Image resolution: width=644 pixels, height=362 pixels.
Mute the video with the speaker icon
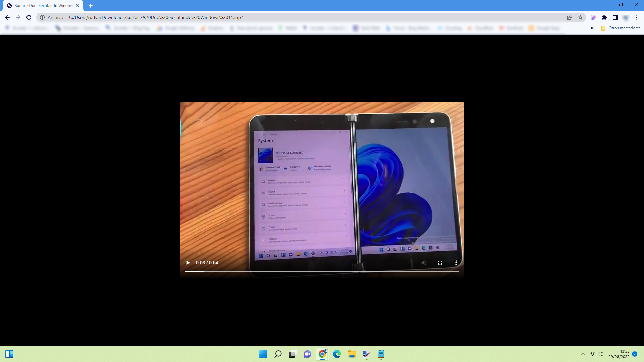[424, 263]
